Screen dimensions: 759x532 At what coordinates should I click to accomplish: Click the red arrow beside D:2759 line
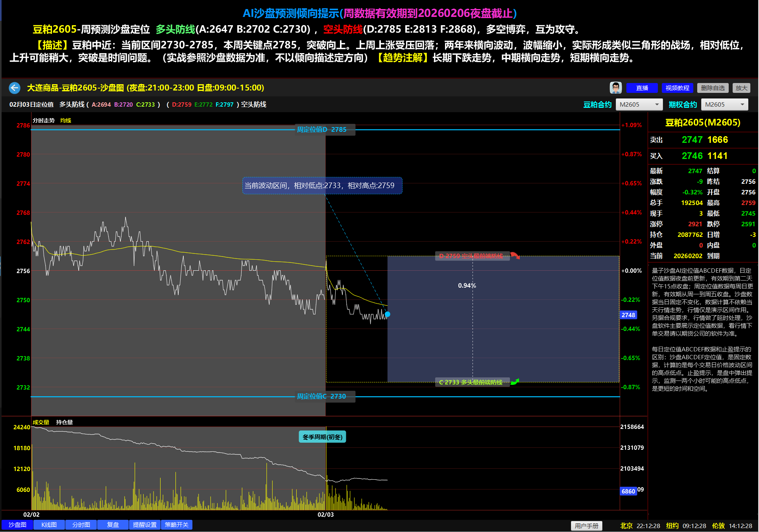pyautogui.click(x=515, y=256)
